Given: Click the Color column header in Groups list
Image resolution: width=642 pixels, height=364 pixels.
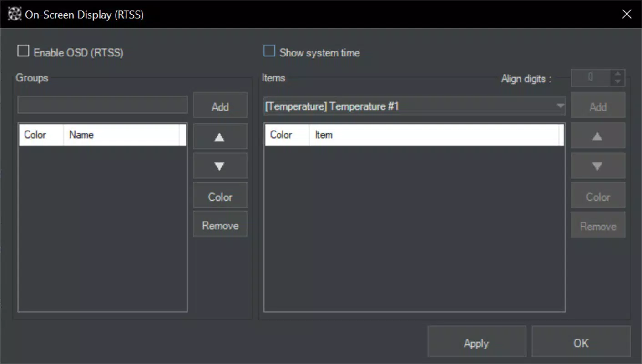Looking at the screenshot, I should pos(41,135).
